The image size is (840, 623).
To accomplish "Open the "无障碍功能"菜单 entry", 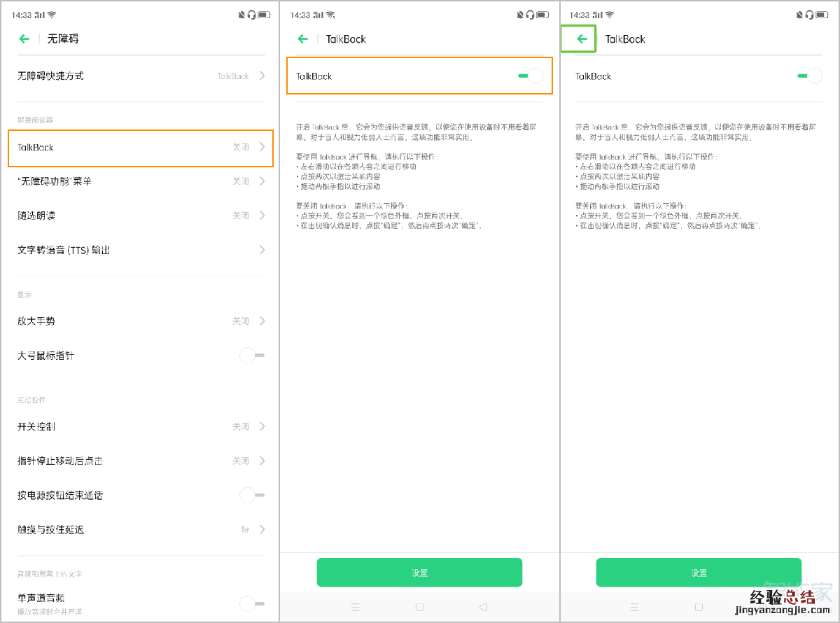I will pyautogui.click(x=141, y=181).
